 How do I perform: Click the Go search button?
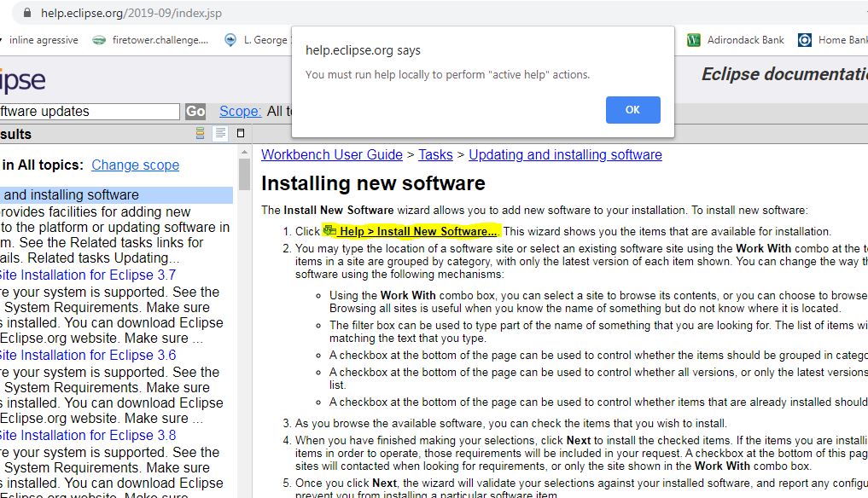[x=195, y=111]
